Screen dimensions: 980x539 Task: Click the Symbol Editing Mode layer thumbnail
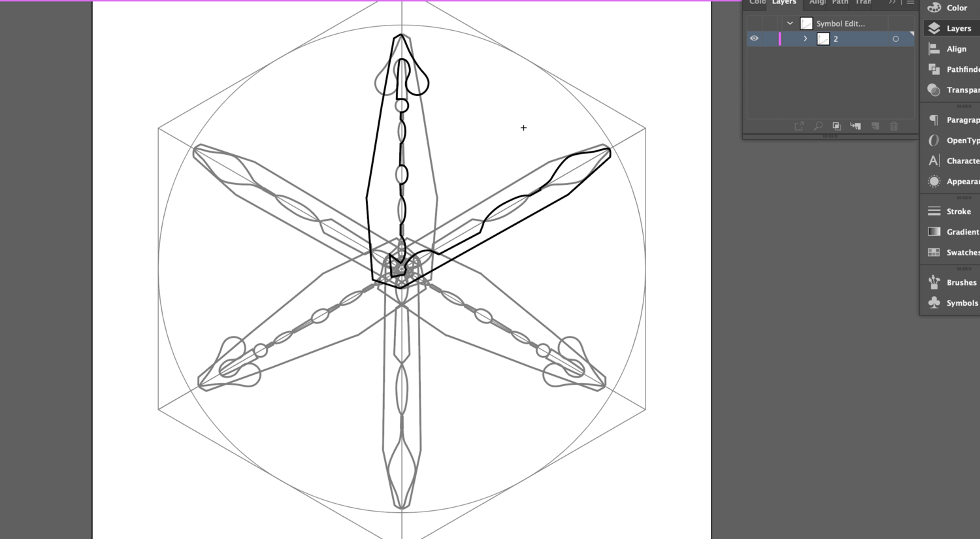click(807, 24)
